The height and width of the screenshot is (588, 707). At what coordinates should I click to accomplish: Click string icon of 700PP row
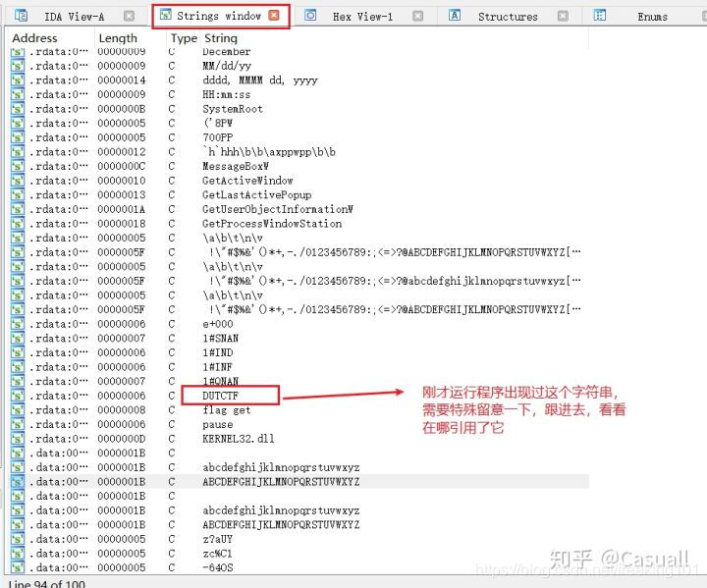click(17, 137)
